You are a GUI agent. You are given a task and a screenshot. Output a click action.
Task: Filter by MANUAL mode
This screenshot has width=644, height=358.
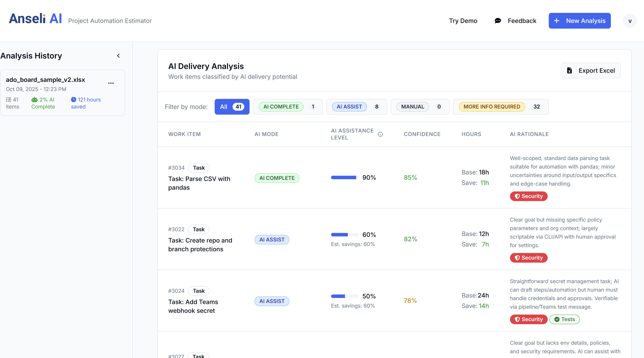click(420, 107)
